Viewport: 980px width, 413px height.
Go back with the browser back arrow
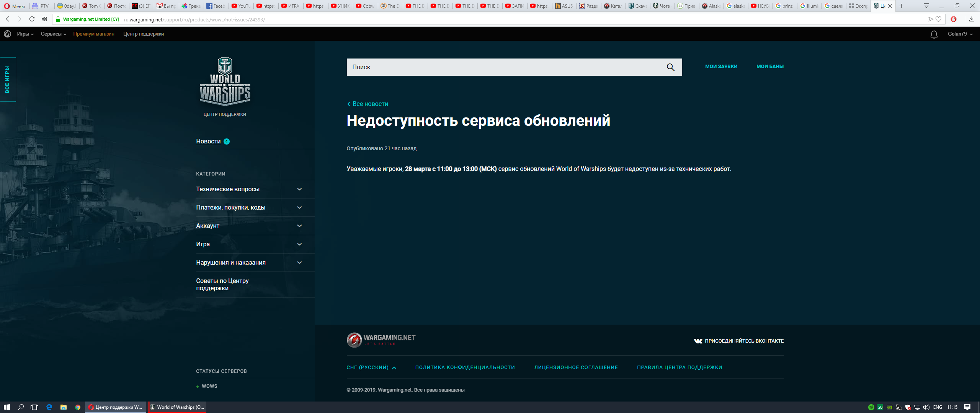pos(8,19)
